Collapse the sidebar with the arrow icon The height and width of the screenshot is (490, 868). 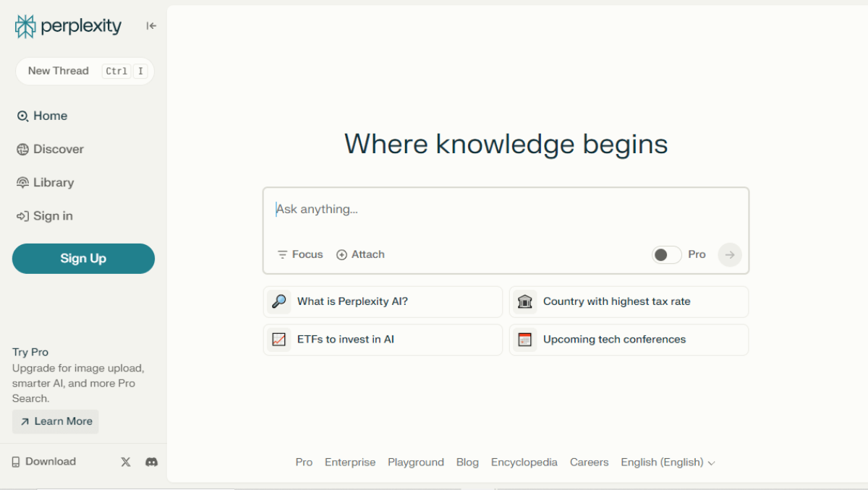coord(151,26)
